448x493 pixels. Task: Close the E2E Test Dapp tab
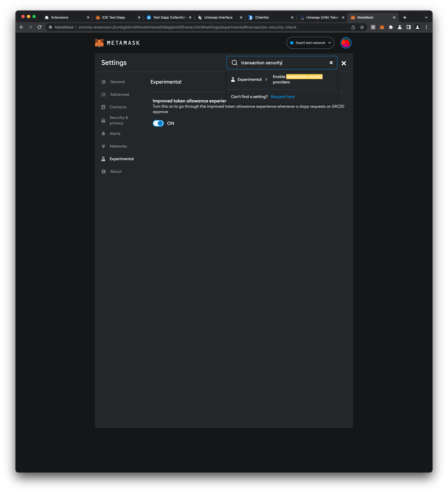pos(139,17)
